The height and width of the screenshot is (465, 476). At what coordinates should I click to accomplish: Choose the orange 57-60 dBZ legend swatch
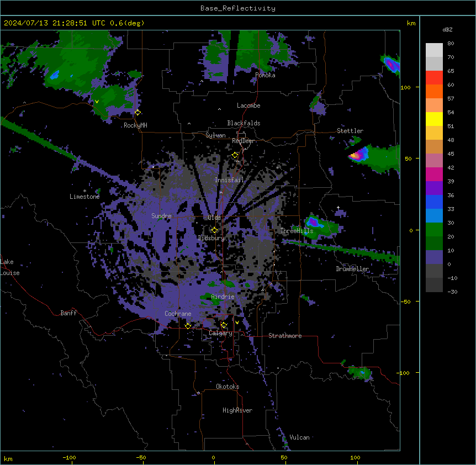click(434, 91)
